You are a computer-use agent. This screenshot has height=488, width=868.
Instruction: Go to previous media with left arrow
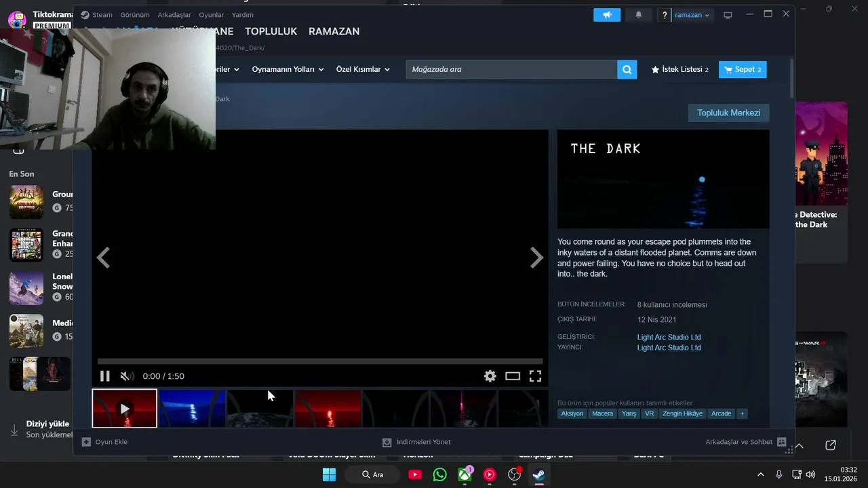click(103, 258)
